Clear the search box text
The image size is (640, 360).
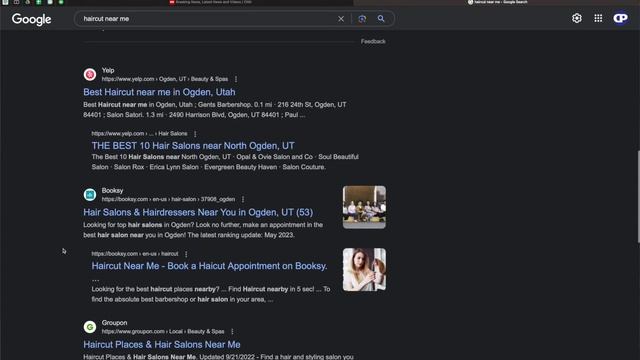tap(341, 19)
